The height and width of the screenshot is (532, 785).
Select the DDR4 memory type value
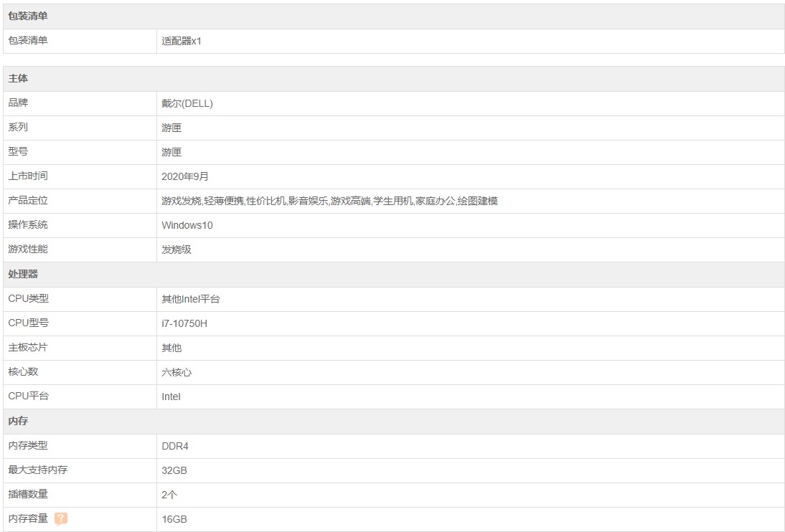(x=175, y=446)
